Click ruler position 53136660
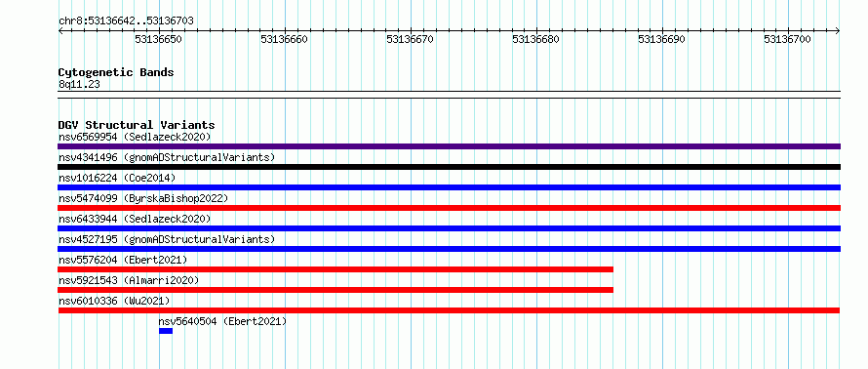Screen dimensions: 868x369 pos(284,39)
